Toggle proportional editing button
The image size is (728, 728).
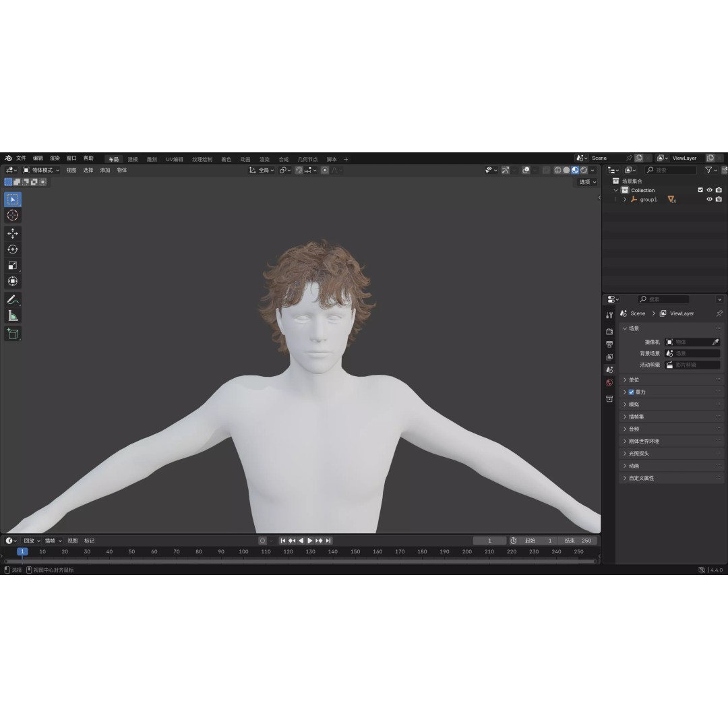tap(325, 171)
